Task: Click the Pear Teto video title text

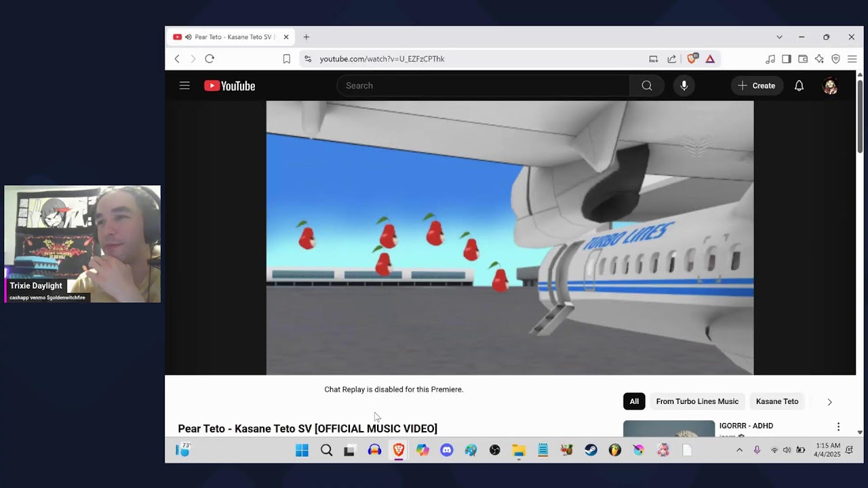Action: 307,428
